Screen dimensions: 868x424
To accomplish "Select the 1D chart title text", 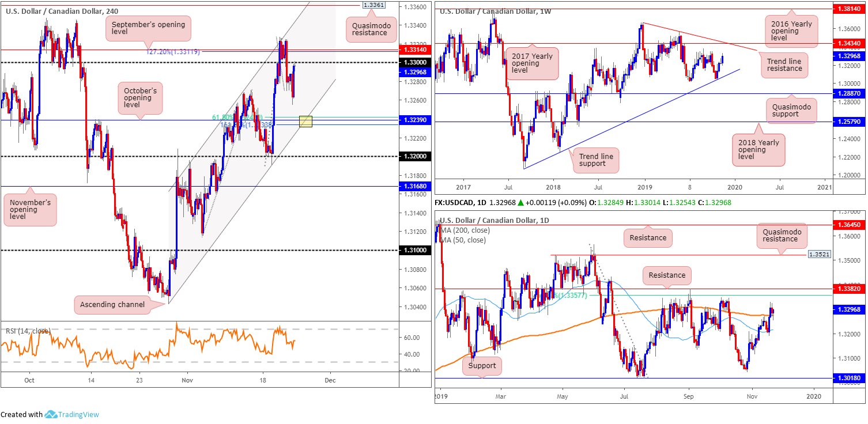I will click(x=495, y=220).
